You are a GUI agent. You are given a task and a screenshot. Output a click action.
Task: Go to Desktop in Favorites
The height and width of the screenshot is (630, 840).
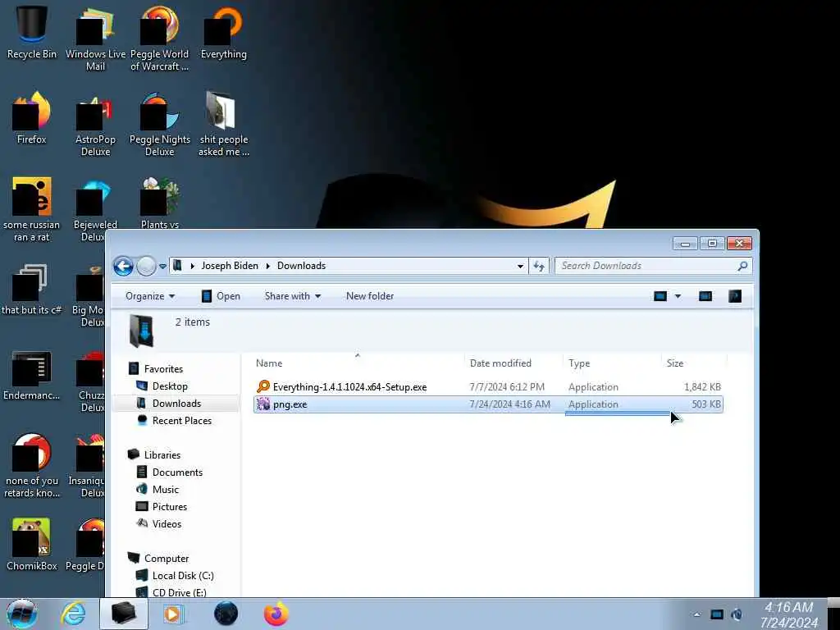[169, 386]
